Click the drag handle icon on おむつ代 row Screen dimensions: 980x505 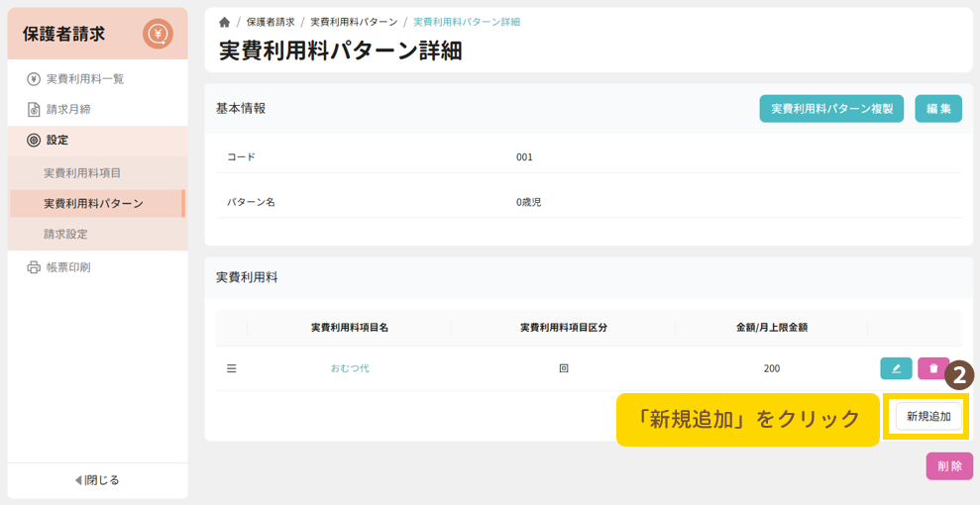tap(232, 368)
